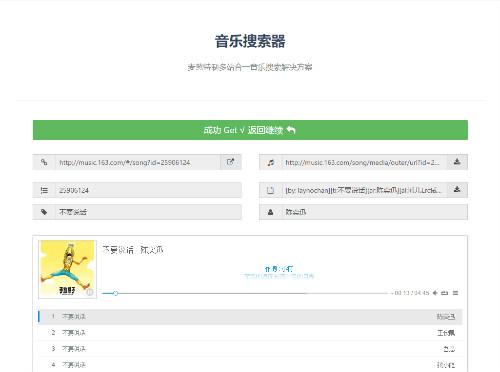Select the media outer URL field
The height and width of the screenshot is (372, 500).
pyautogui.click(x=364, y=162)
